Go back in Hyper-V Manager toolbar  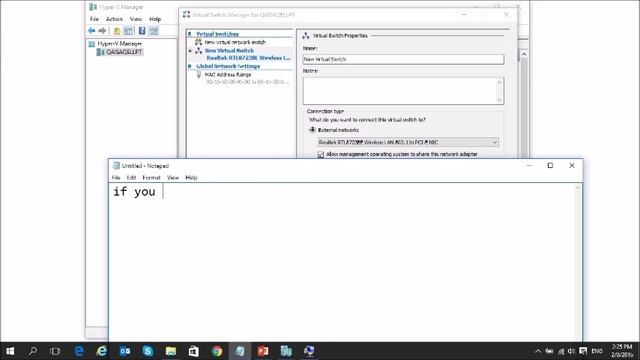[x=91, y=31]
